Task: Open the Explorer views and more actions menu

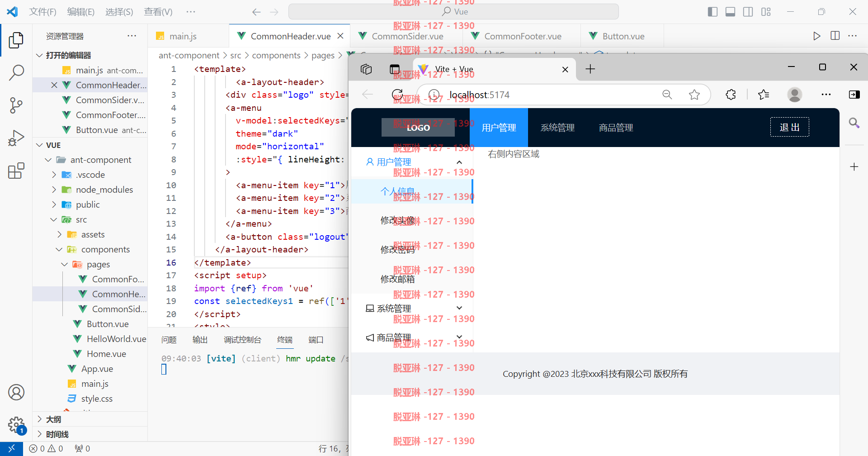Action: [x=132, y=36]
